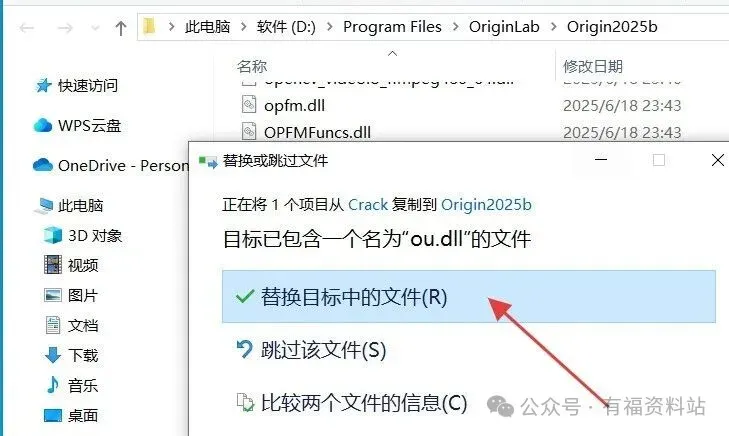Select the Desktop icon in sidebar
This screenshot has width=729, height=436.
point(53,415)
